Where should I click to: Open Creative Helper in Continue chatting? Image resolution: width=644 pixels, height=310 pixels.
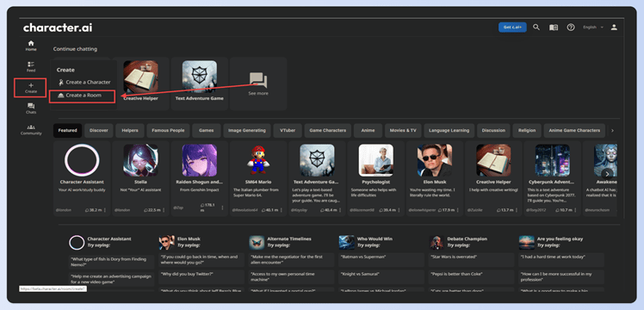(140, 84)
